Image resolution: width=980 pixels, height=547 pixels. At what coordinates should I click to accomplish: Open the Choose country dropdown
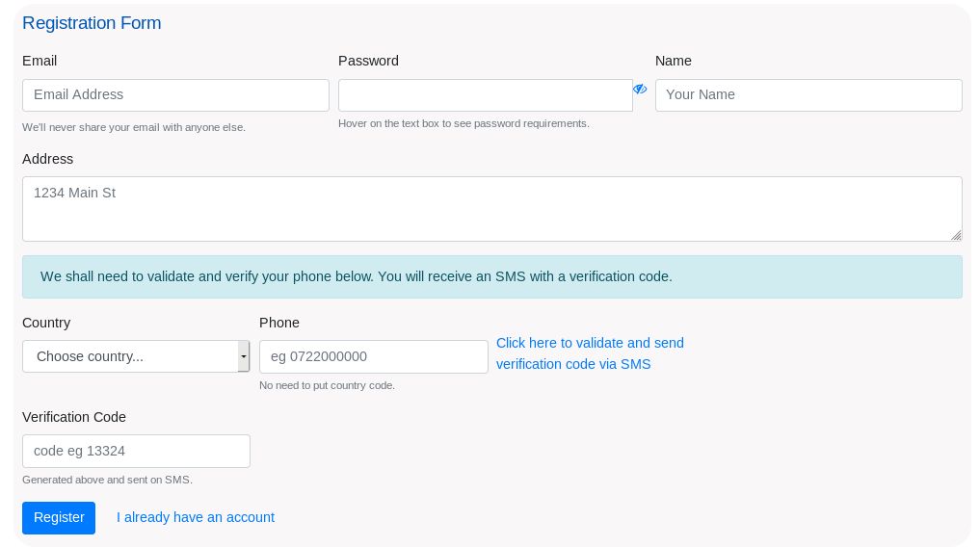tap(136, 356)
